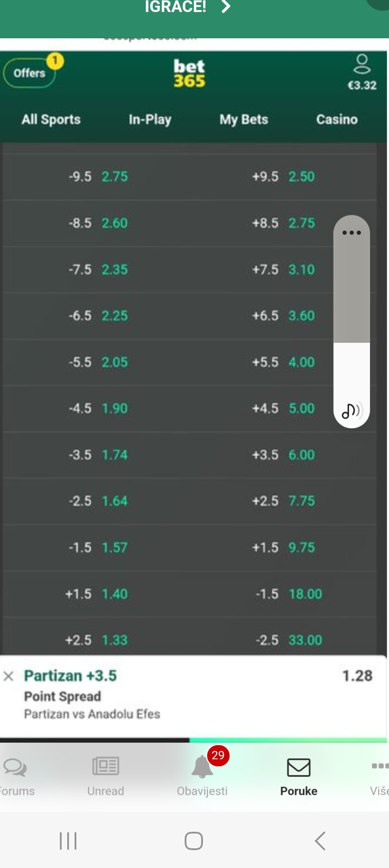Image resolution: width=389 pixels, height=868 pixels.
Task: Go to the Casino tab
Action: click(337, 119)
